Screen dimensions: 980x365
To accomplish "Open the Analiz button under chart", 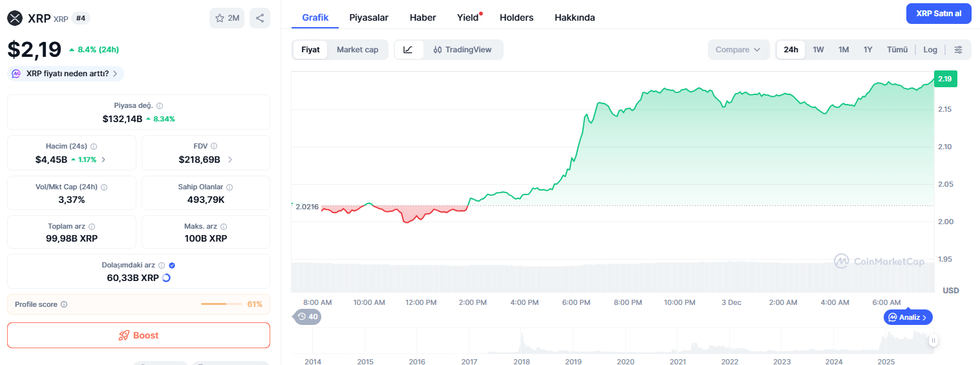I will coord(908,317).
